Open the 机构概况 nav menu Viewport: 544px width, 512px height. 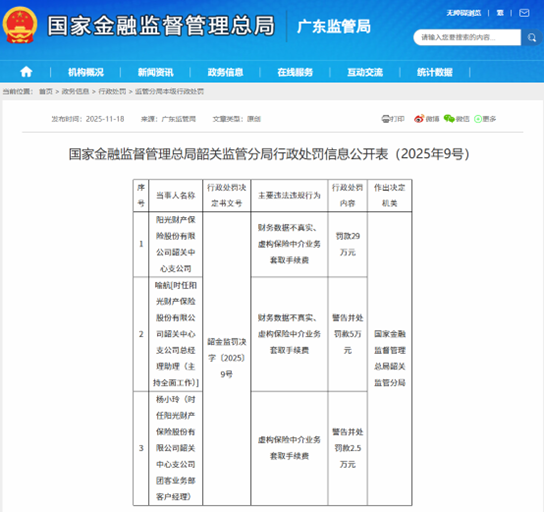click(86, 72)
